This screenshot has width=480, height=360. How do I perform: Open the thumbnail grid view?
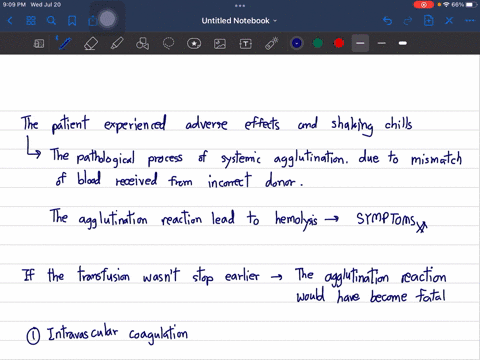coord(31,21)
